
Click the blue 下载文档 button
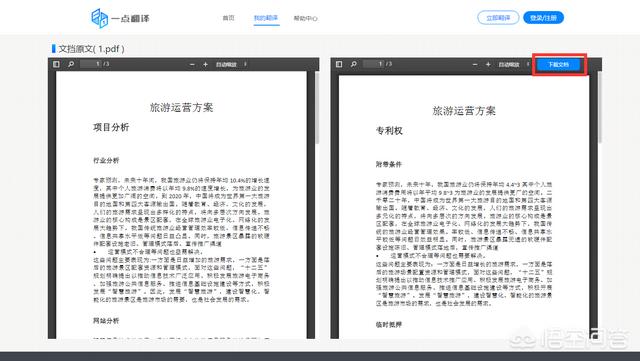coord(558,65)
